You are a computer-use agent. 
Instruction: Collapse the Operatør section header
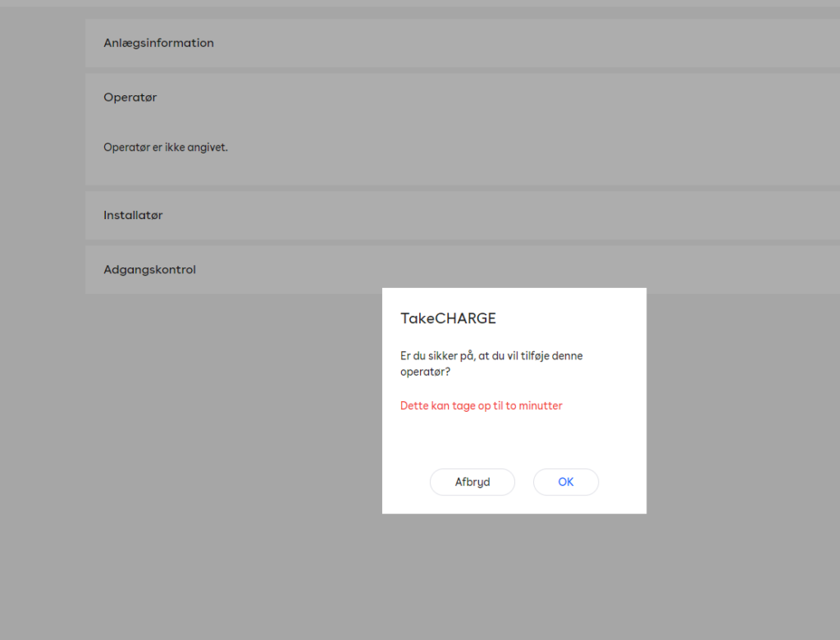(130, 97)
